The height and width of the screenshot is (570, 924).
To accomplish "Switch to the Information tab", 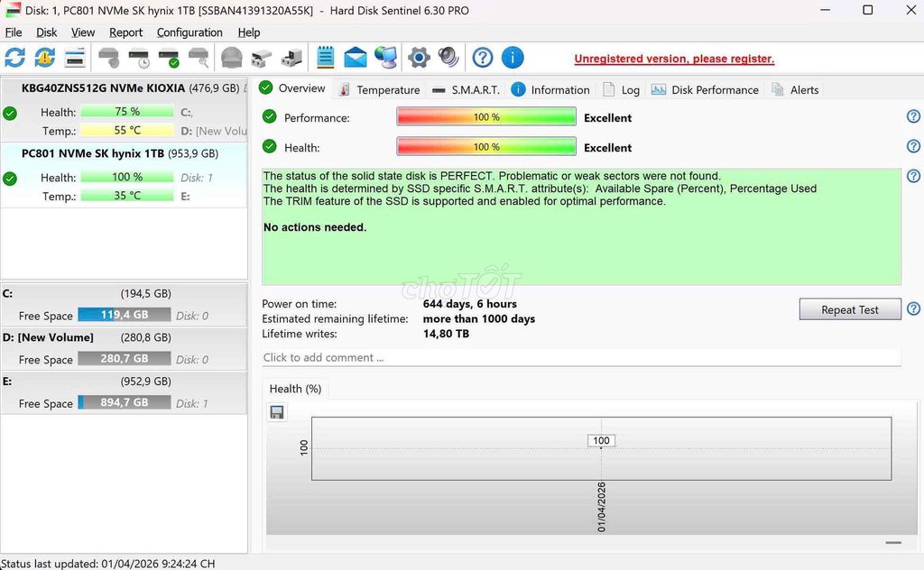I will [x=550, y=90].
